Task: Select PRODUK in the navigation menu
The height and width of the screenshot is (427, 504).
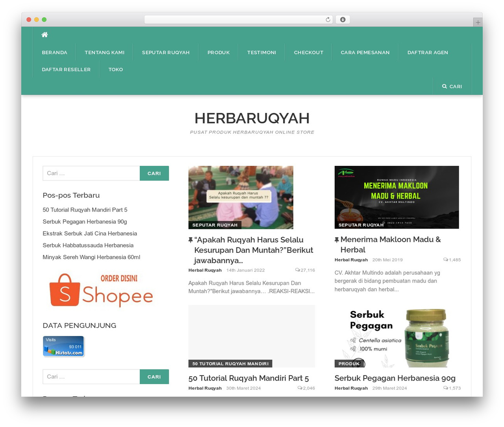Action: [219, 52]
